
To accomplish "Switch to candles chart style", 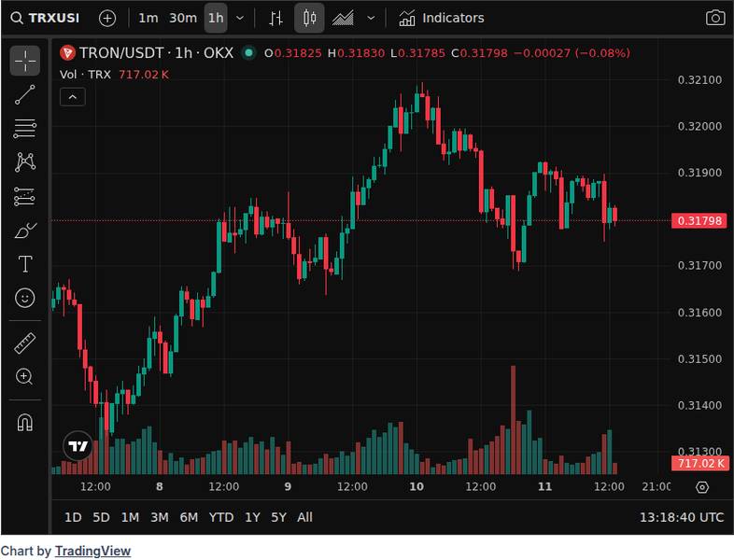I will [309, 19].
